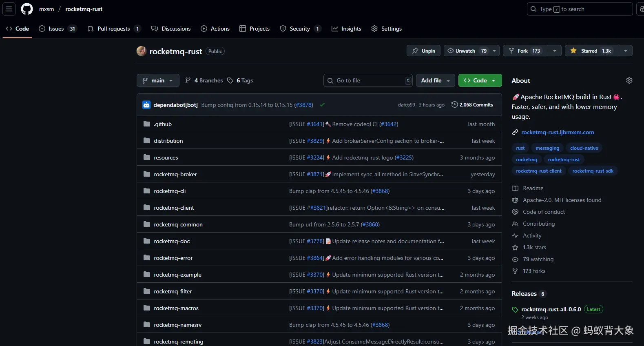Open the rocketmq-namesrv folder
The image size is (644, 346).
[x=178, y=325]
